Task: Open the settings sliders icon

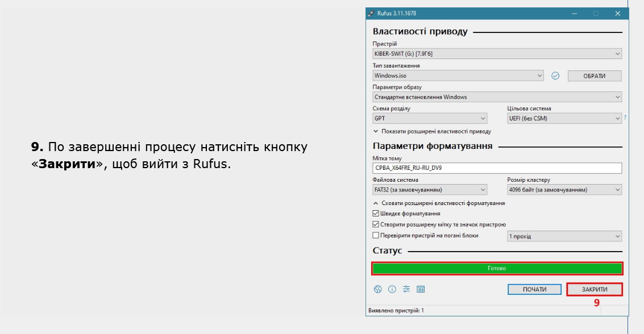Action: [x=406, y=289]
